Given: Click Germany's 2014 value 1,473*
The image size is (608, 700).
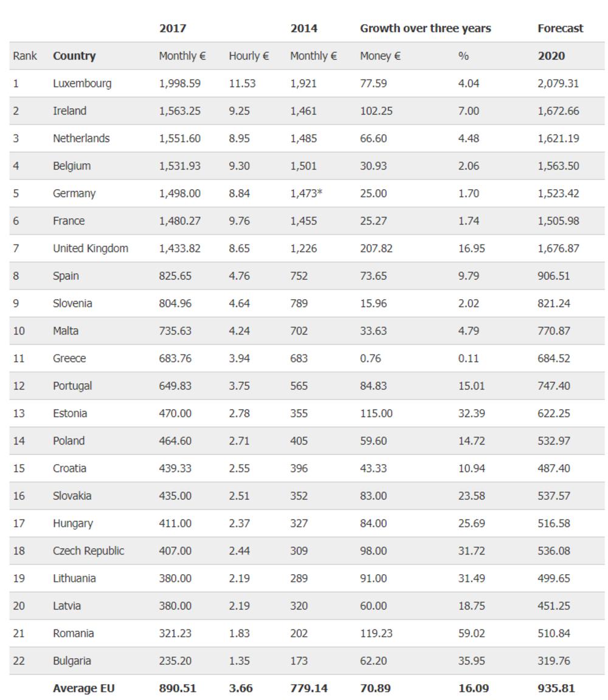Looking at the screenshot, I should pyautogui.click(x=306, y=193).
